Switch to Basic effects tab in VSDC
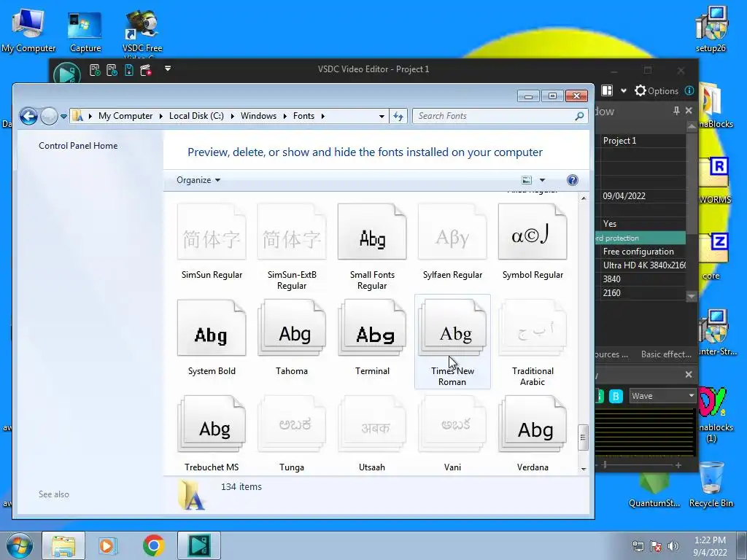The height and width of the screenshot is (560, 747). pyautogui.click(x=666, y=354)
